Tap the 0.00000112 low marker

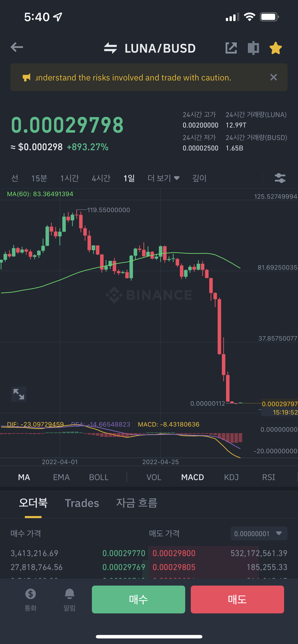coord(208,404)
